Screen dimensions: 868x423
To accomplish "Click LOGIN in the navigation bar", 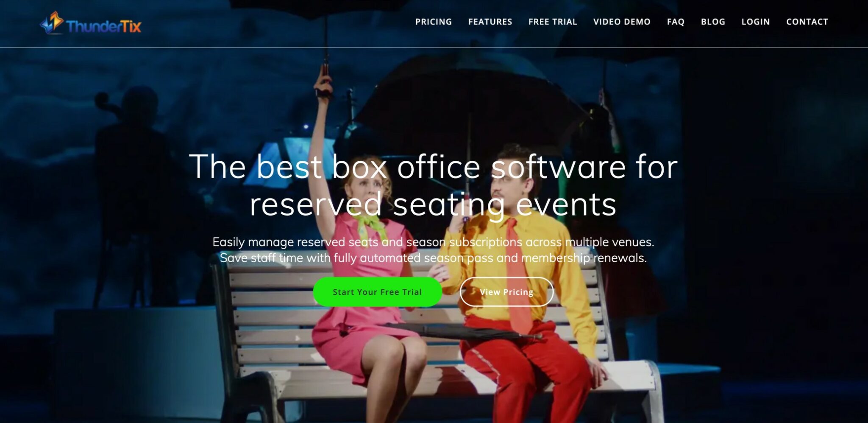I will click(755, 22).
